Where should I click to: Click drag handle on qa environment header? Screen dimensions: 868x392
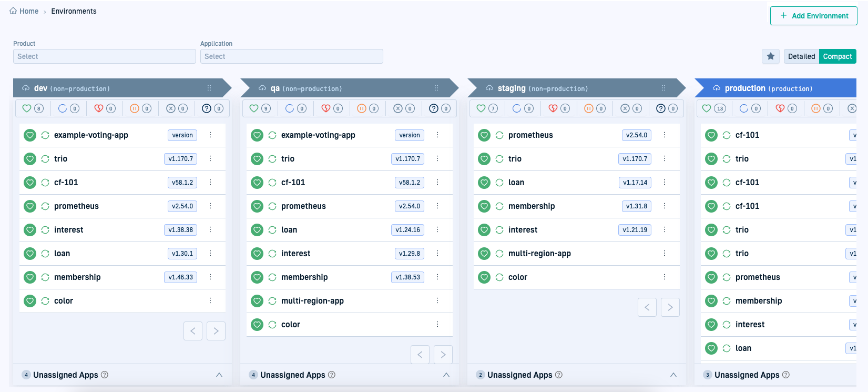(436, 88)
